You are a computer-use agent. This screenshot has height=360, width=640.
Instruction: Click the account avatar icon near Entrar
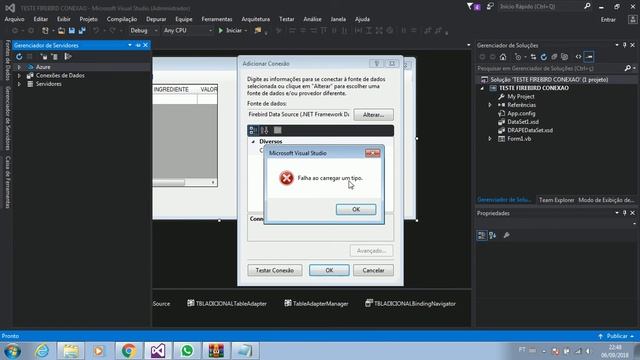[632, 19]
